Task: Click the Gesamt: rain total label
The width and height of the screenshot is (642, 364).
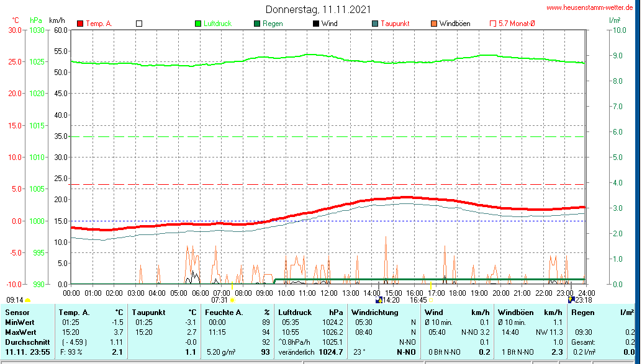Action: (584, 342)
